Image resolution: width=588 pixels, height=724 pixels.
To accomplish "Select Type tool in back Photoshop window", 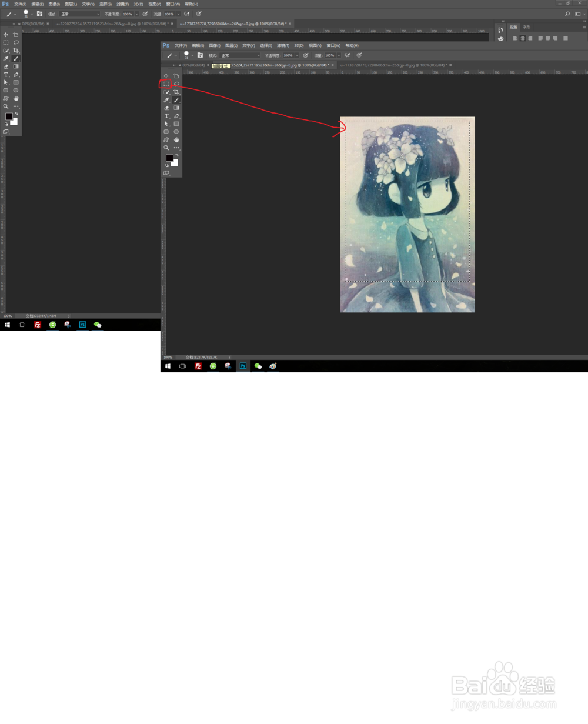I will [6, 75].
